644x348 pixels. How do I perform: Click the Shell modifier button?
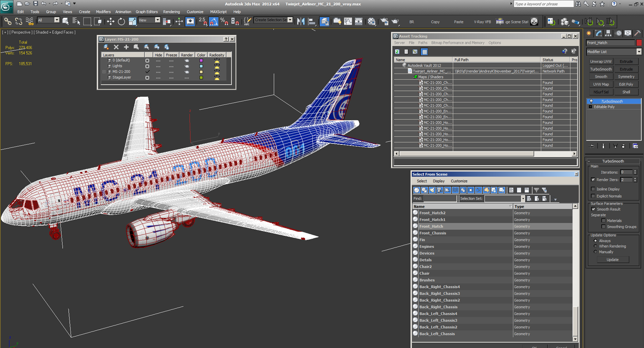(626, 92)
